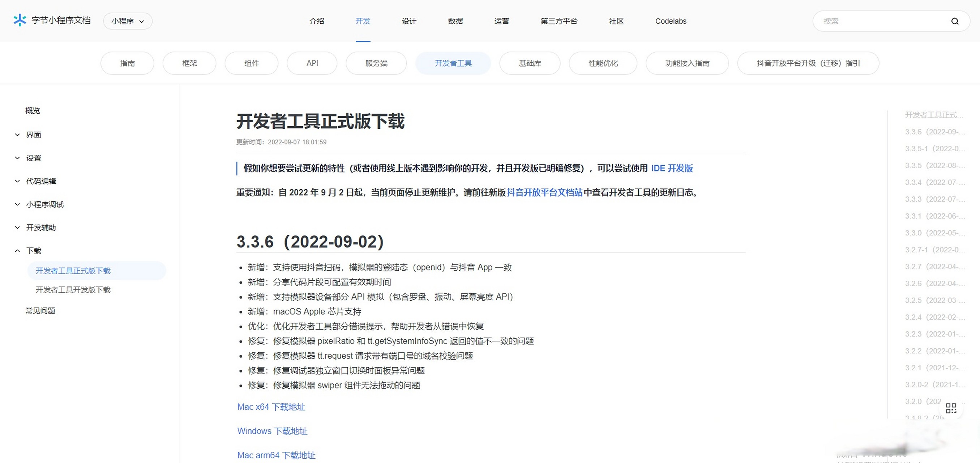Open the QR code icon bottom right
This screenshot has height=463, width=980.
point(951,408)
